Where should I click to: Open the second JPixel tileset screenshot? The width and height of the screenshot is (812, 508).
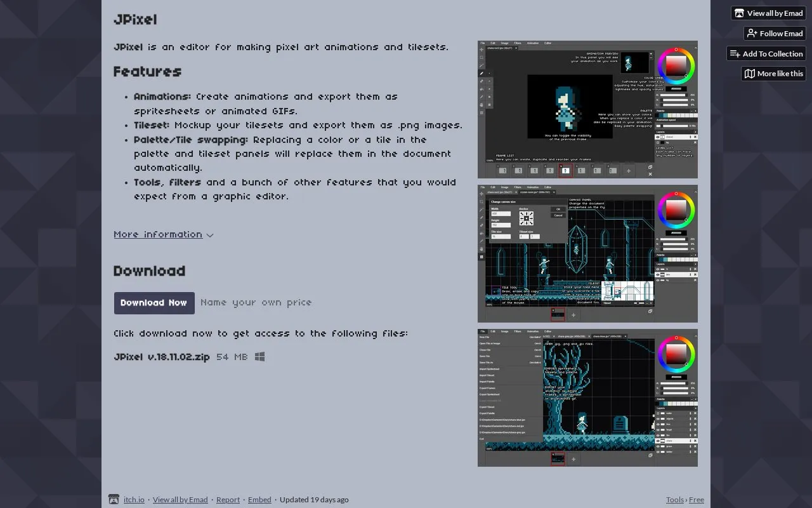(587, 253)
